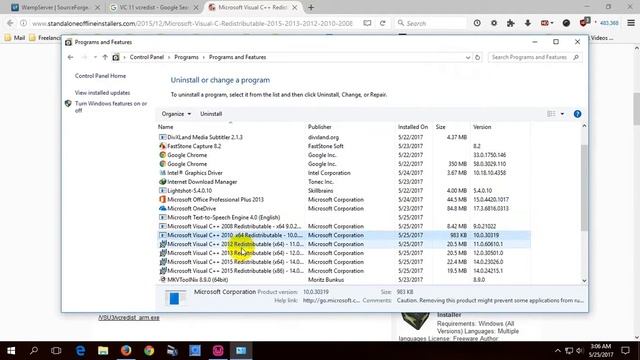Image resolution: width=640 pixels, height=360 pixels.
Task: Select Lightshot-5.4.0.10 entry
Action: coord(344,191)
